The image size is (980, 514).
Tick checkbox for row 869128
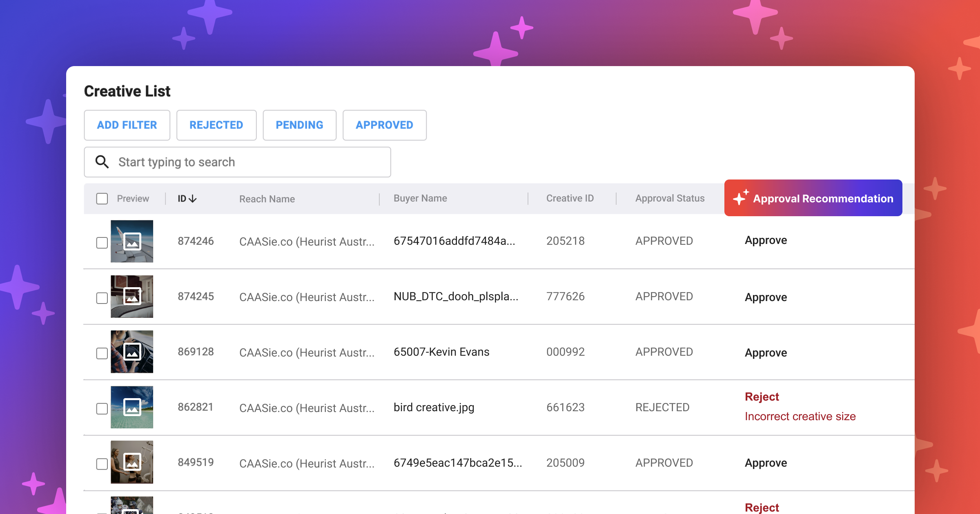102,353
